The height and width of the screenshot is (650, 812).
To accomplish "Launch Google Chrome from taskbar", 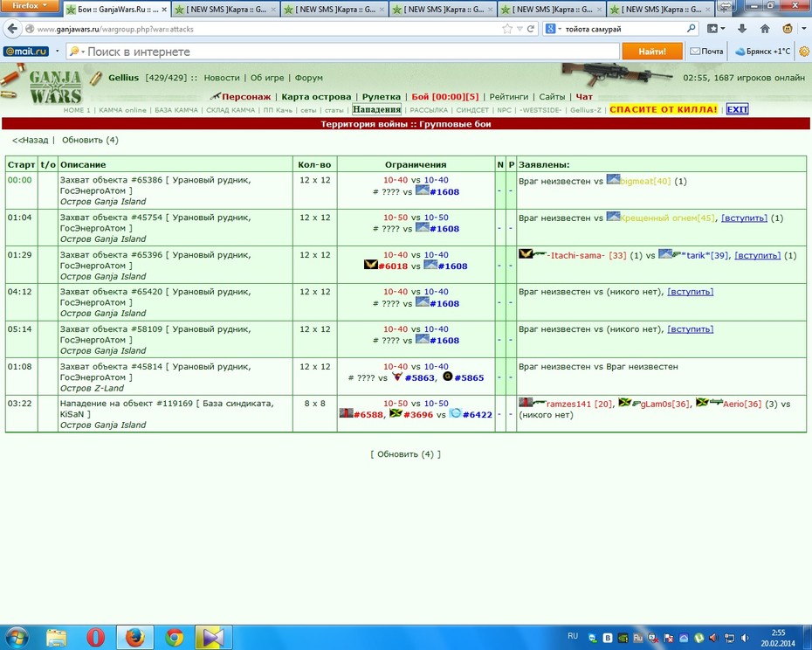I will pyautogui.click(x=175, y=637).
